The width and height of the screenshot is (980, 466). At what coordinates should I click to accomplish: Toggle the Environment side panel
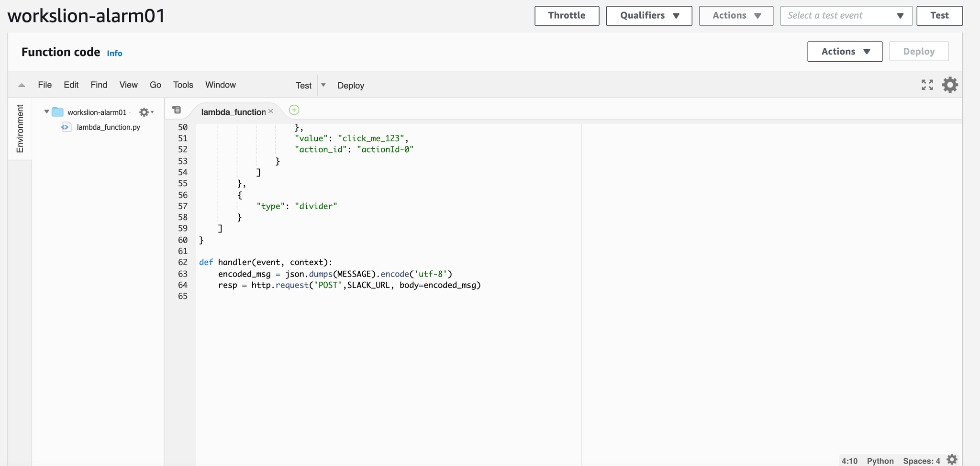(x=20, y=129)
